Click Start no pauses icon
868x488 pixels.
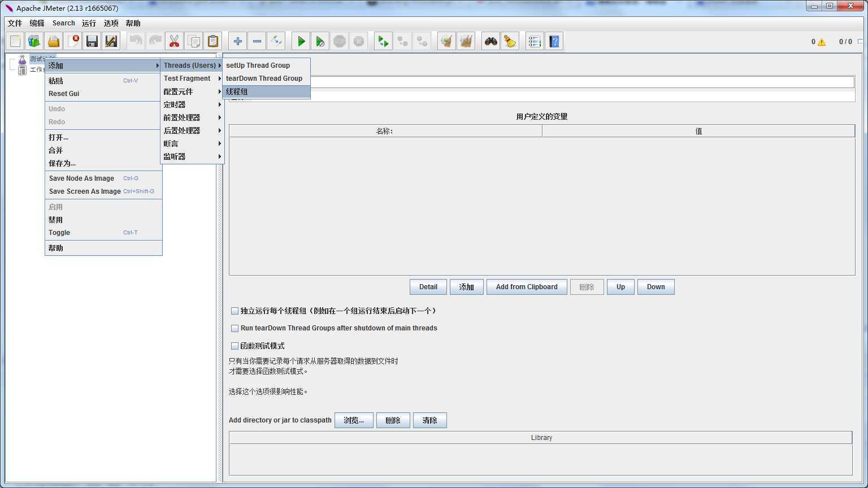point(320,41)
